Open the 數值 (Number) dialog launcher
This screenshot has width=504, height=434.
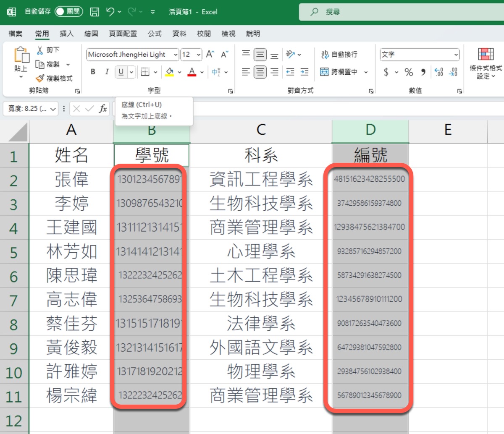pyautogui.click(x=459, y=91)
